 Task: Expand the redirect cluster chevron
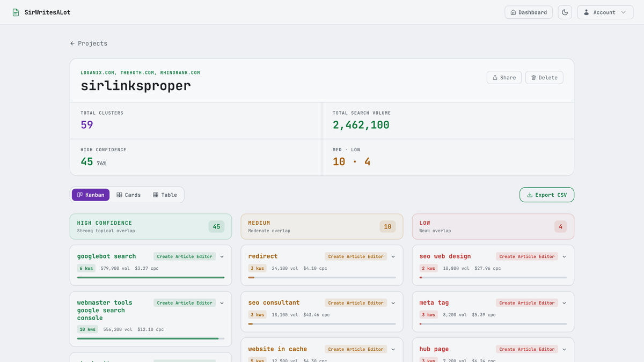[393, 257]
